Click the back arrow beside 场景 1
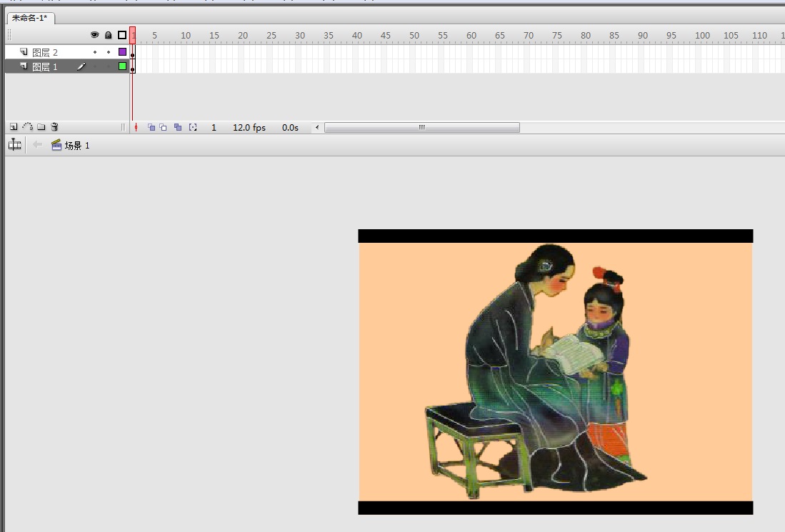Viewport: 785px width, 532px height. 37,145
